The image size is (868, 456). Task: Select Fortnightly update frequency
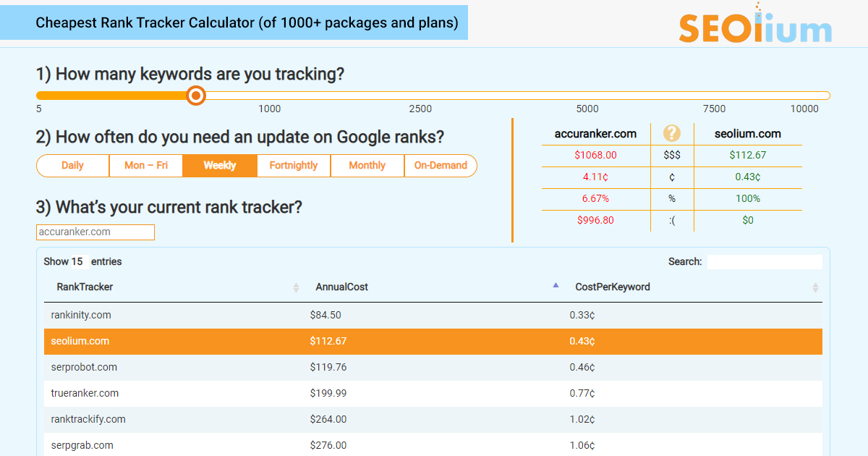[x=294, y=166]
